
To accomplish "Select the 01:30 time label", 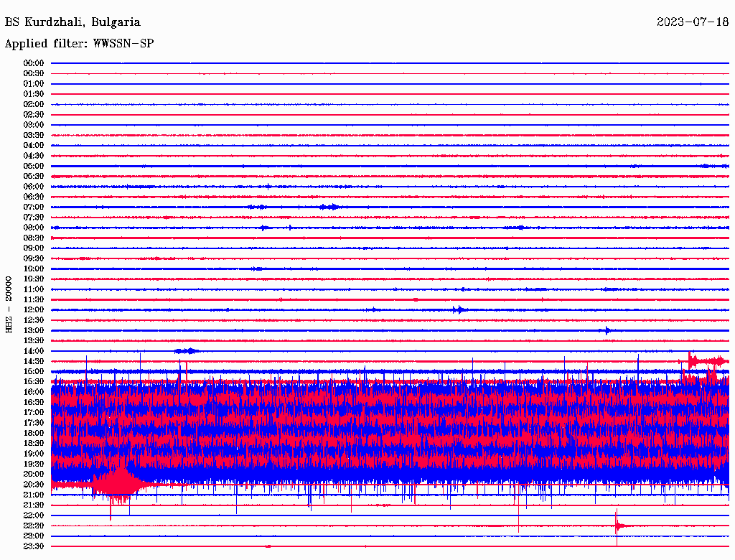I will pos(34,94).
